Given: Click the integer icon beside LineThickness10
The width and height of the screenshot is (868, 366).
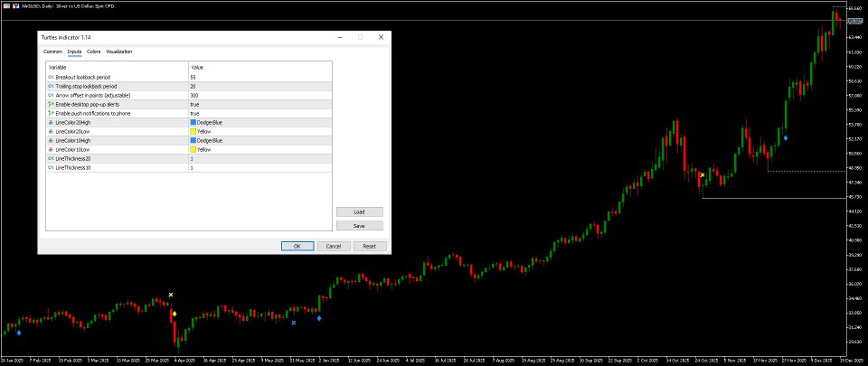Looking at the screenshot, I should tap(51, 167).
